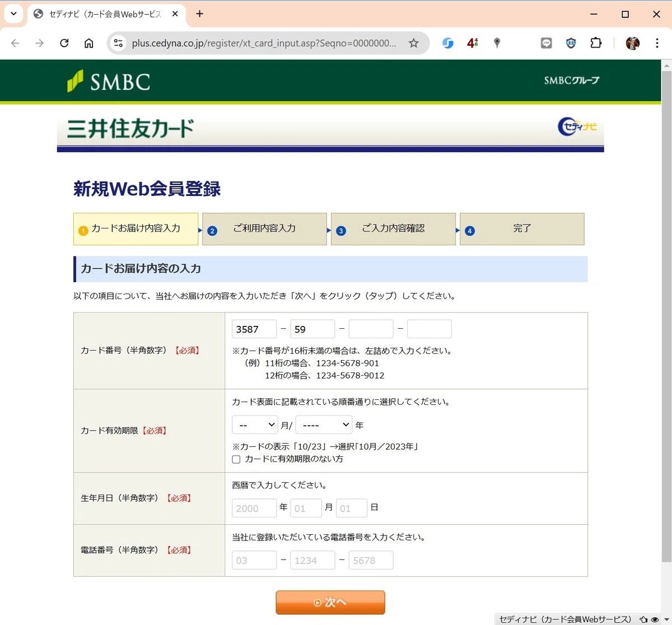The width and height of the screenshot is (672, 625).
Task: Click the eye icon in the status bar
Action: point(655,619)
